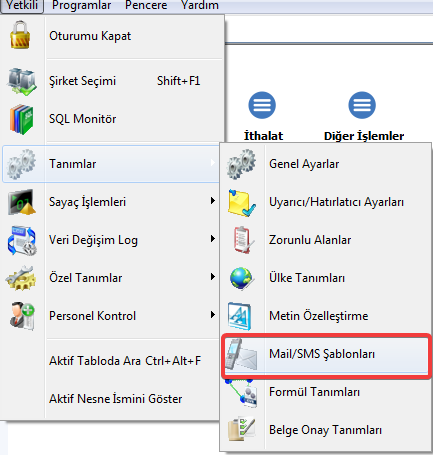Screen dimensions: 433x455
Task: Expand the Sayaç İşlemleri submenu arrow
Action: point(213,201)
